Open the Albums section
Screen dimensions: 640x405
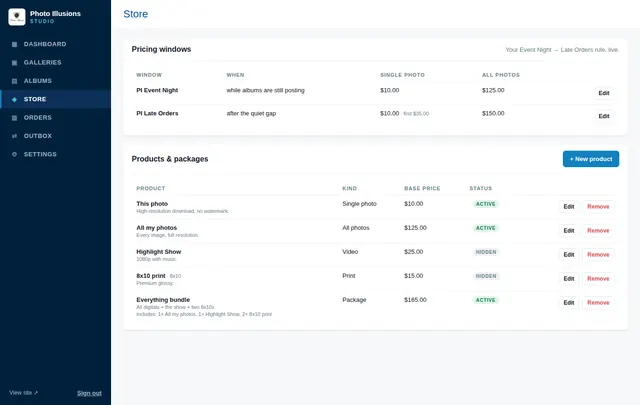pyautogui.click(x=56, y=81)
